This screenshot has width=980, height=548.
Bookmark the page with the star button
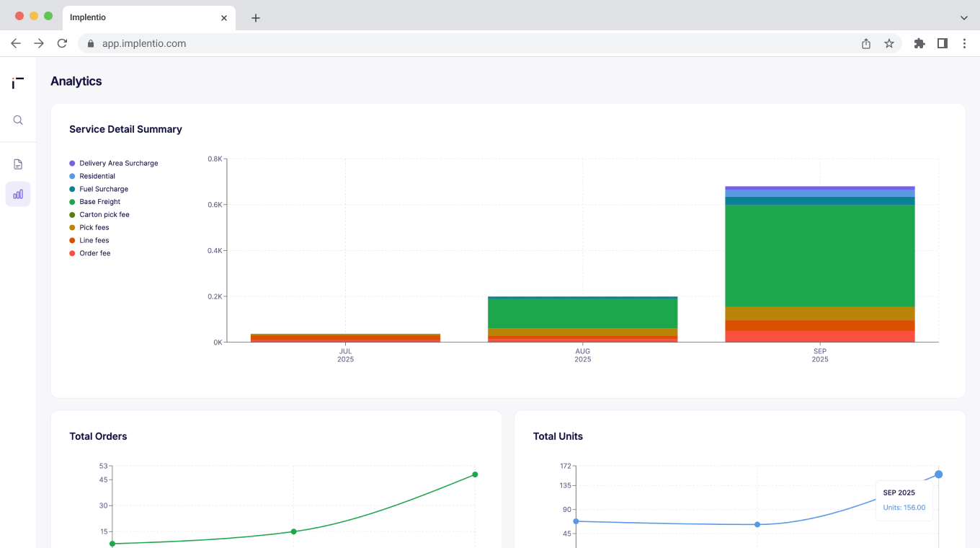889,43
